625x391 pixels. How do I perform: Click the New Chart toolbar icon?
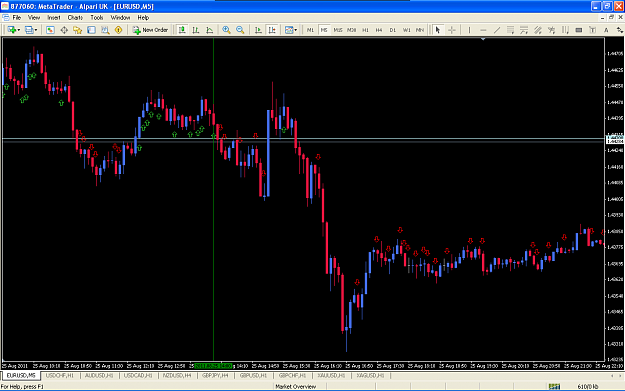[x=11, y=30]
